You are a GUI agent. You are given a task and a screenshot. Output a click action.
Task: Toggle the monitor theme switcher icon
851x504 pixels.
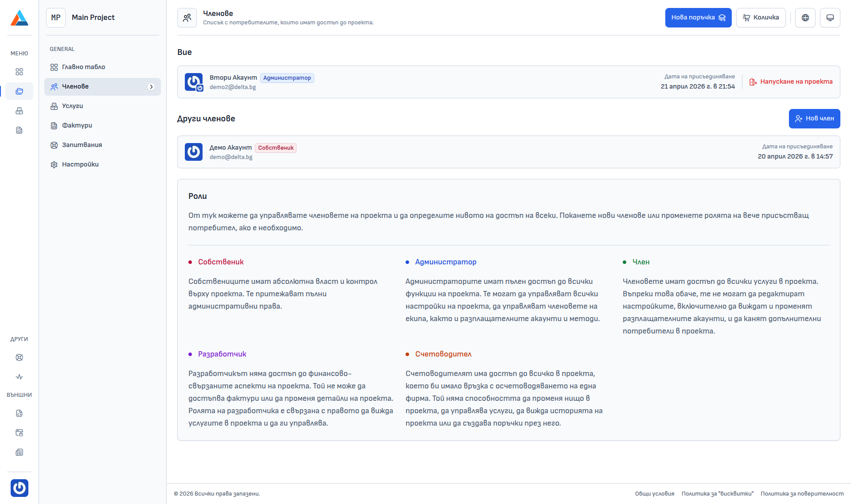click(x=830, y=18)
